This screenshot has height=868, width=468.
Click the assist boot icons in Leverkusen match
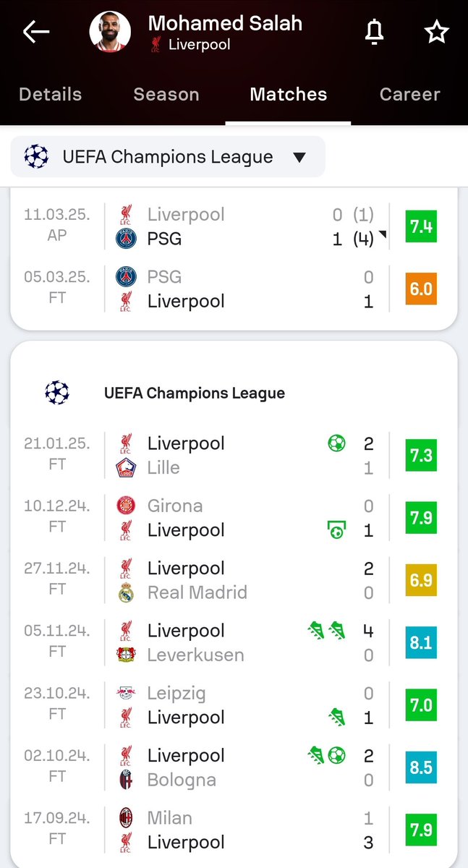(326, 631)
